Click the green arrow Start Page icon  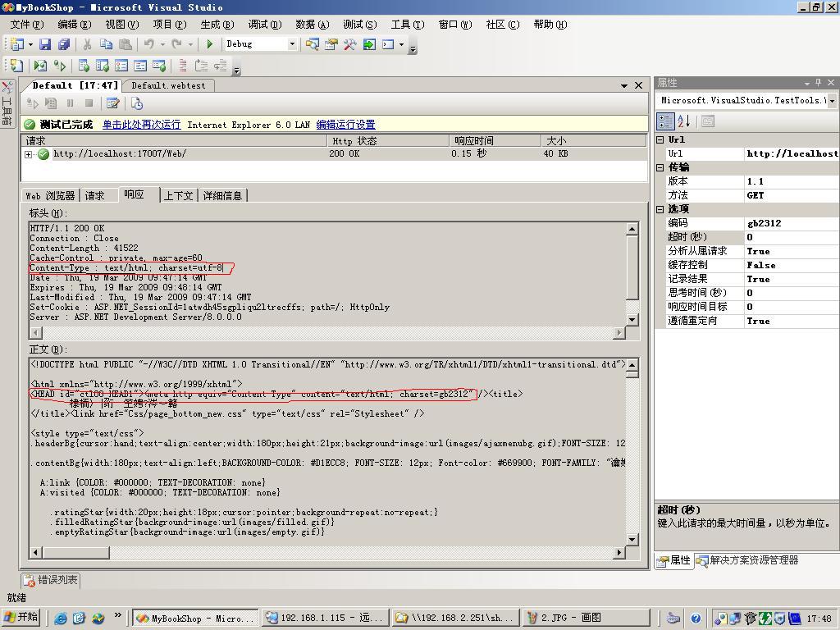(369, 44)
